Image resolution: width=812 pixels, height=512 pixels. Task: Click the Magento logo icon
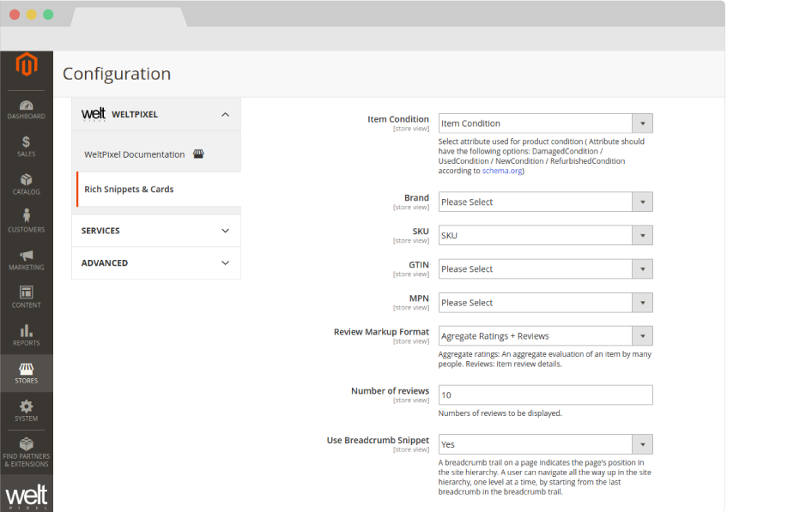click(x=27, y=64)
